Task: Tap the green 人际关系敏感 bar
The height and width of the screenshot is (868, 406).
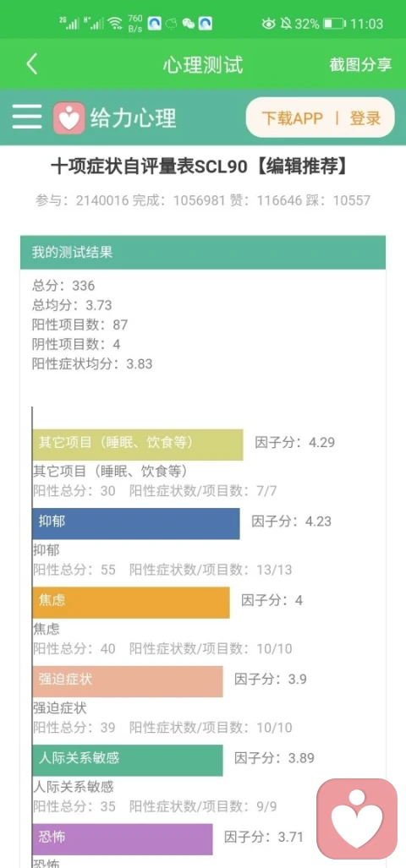Action: click(x=128, y=760)
